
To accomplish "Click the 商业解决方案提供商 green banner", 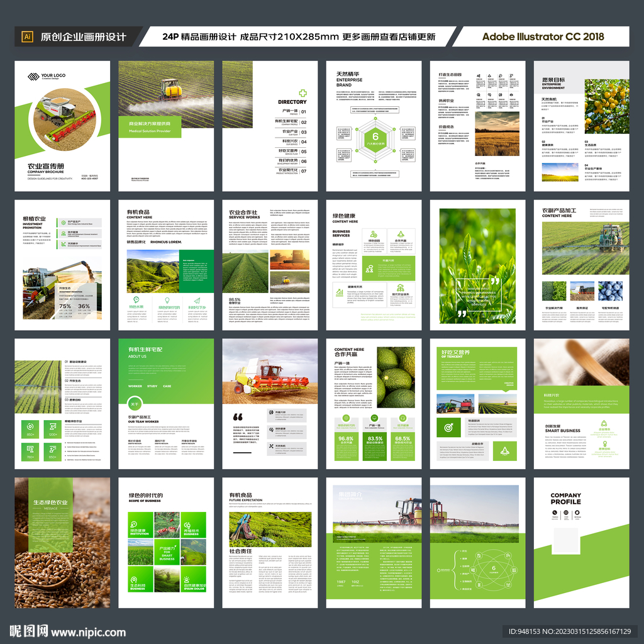I will point(150,127).
